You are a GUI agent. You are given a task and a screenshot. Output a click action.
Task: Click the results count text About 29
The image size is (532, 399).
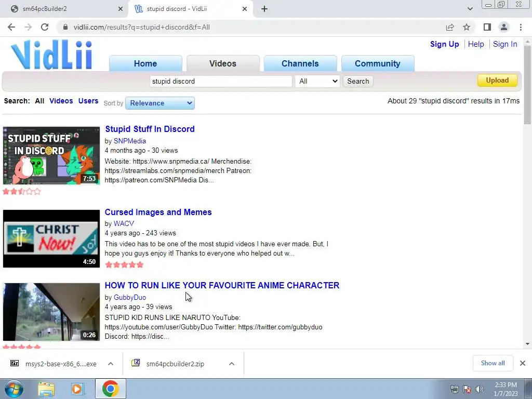coord(454,101)
